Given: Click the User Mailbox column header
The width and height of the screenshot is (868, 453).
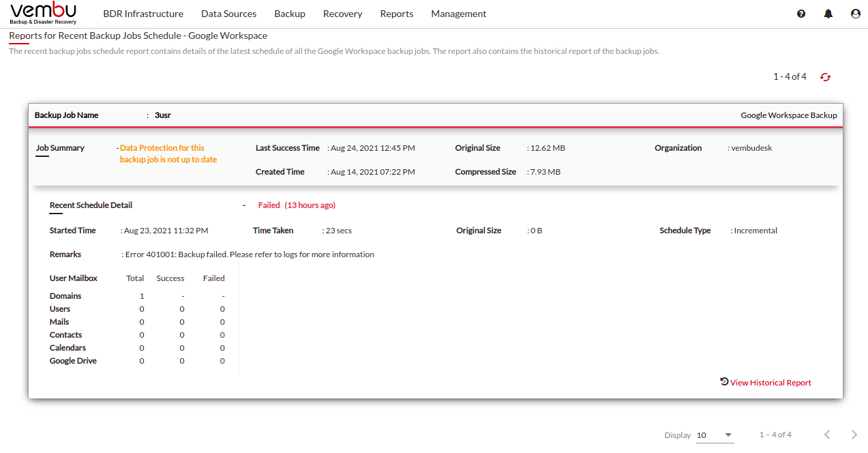Looking at the screenshot, I should click(74, 278).
